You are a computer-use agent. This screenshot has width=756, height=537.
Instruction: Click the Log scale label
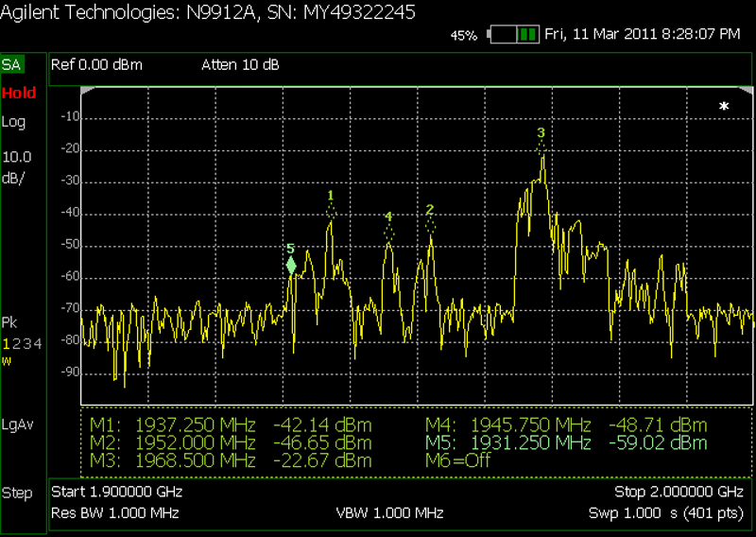pos(13,122)
